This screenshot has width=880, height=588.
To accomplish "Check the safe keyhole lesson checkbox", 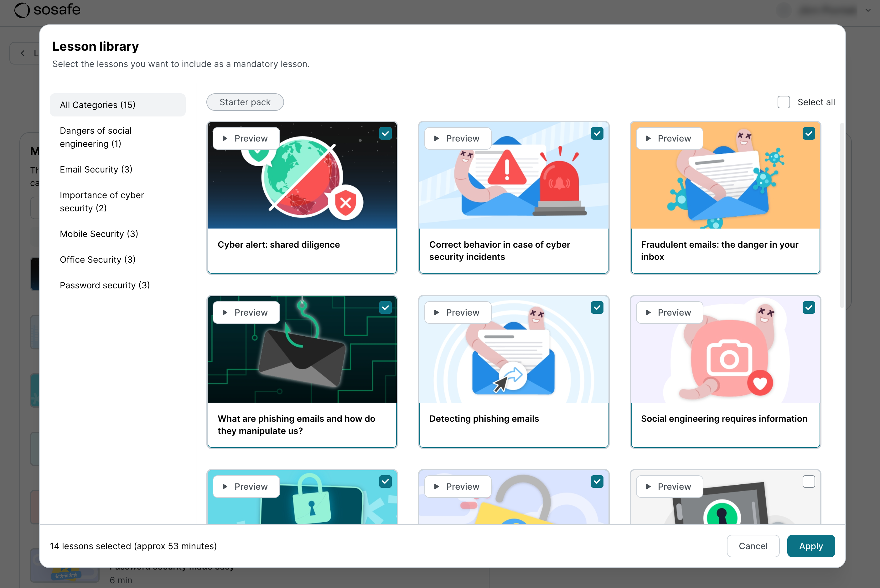I will [x=809, y=482].
